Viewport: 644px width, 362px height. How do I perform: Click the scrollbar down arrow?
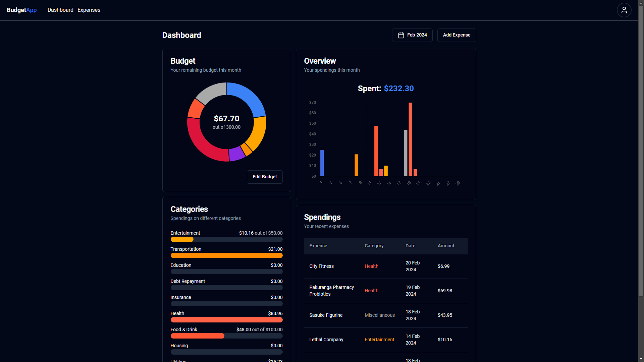pyautogui.click(x=641, y=359)
